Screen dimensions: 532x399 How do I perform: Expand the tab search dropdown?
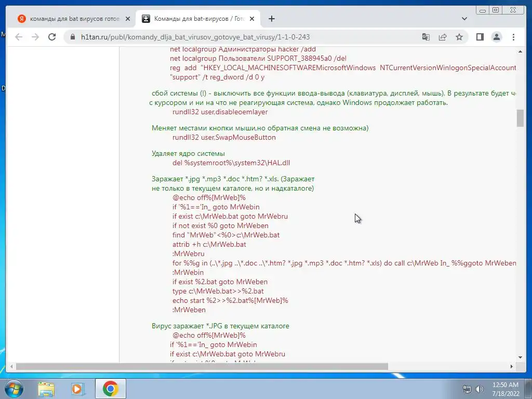click(464, 19)
